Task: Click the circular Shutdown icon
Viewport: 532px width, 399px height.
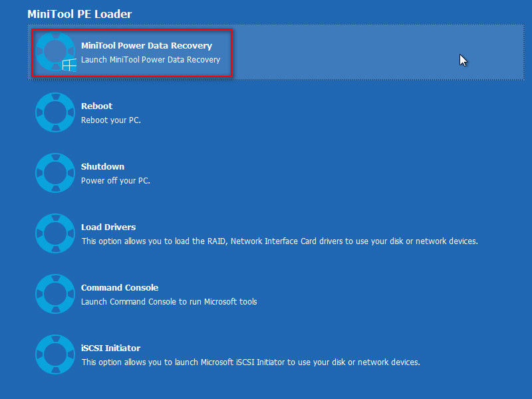Action: 55,172
